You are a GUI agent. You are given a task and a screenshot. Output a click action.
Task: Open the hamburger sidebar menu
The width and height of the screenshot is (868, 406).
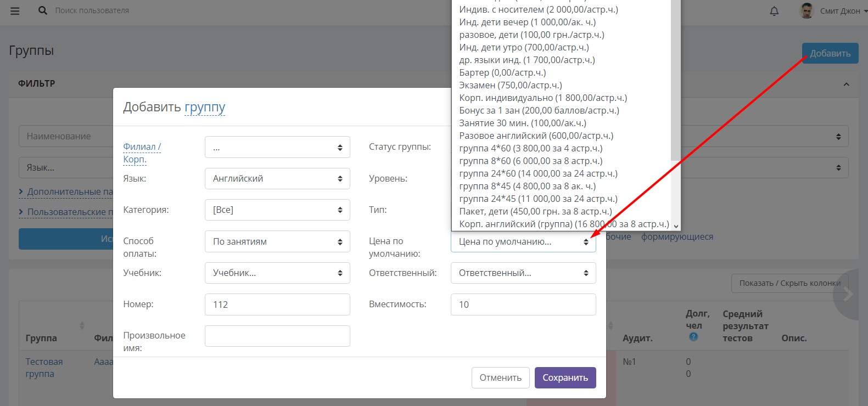pyautogui.click(x=15, y=11)
